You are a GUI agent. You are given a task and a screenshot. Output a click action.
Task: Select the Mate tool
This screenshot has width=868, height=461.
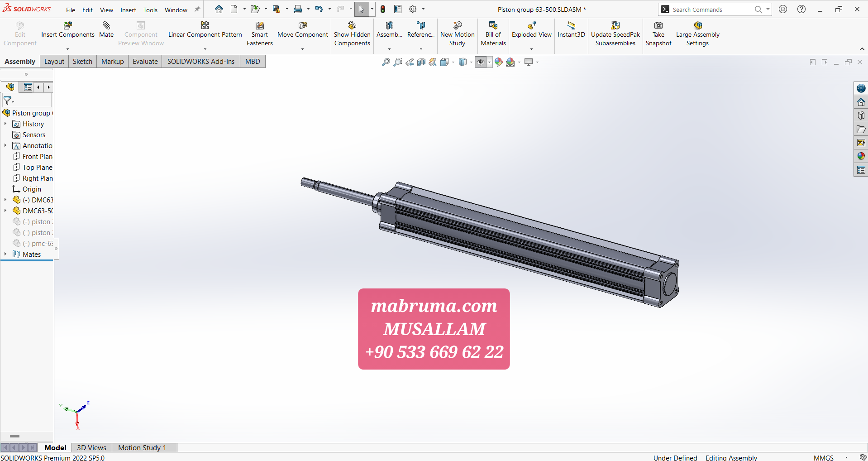click(x=106, y=30)
